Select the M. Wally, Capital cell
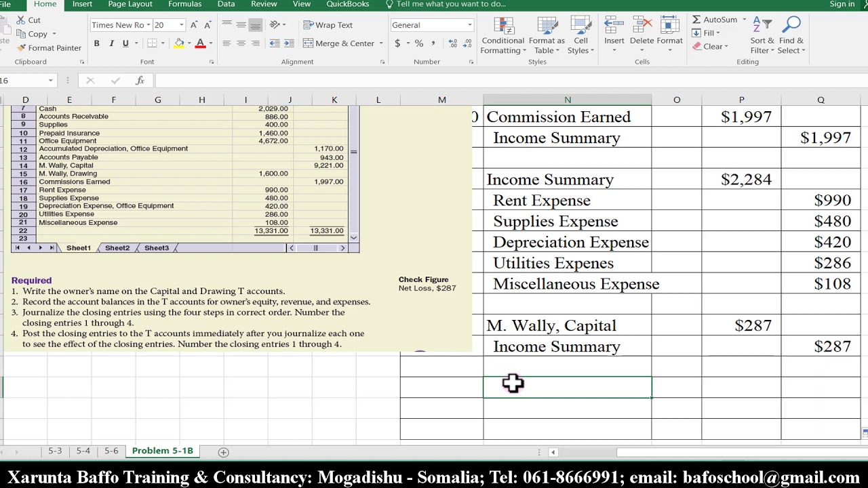This screenshot has width=868, height=488. [x=567, y=325]
